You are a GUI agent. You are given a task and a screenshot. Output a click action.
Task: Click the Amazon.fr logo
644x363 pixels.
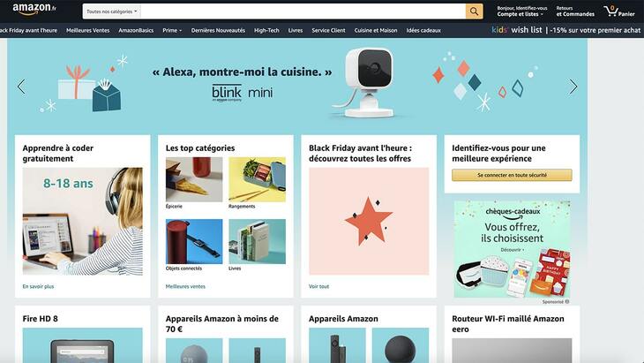[x=34, y=9]
